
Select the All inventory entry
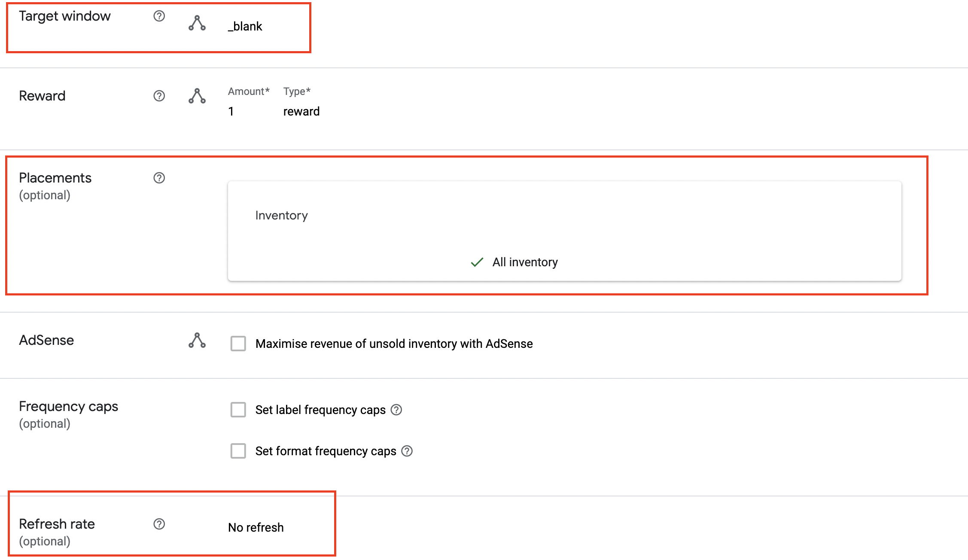point(525,262)
